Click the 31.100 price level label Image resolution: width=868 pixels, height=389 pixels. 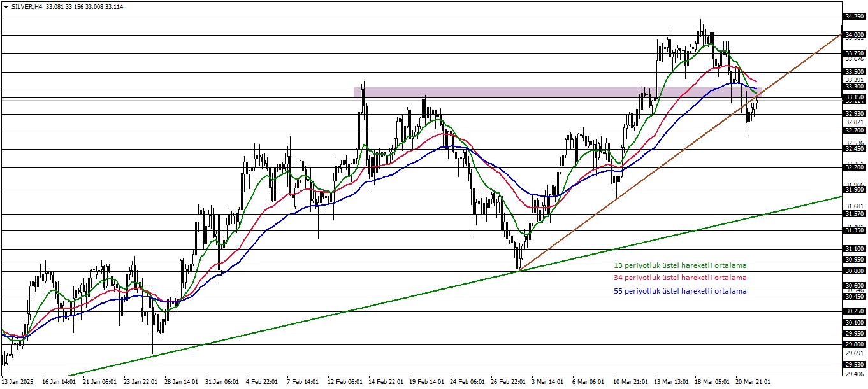(854, 249)
